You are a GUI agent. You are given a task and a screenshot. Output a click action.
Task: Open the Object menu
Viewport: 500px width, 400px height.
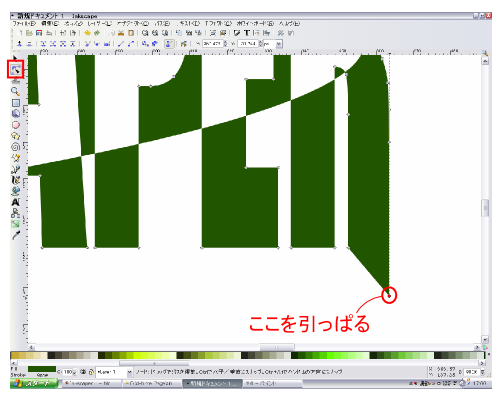133,23
